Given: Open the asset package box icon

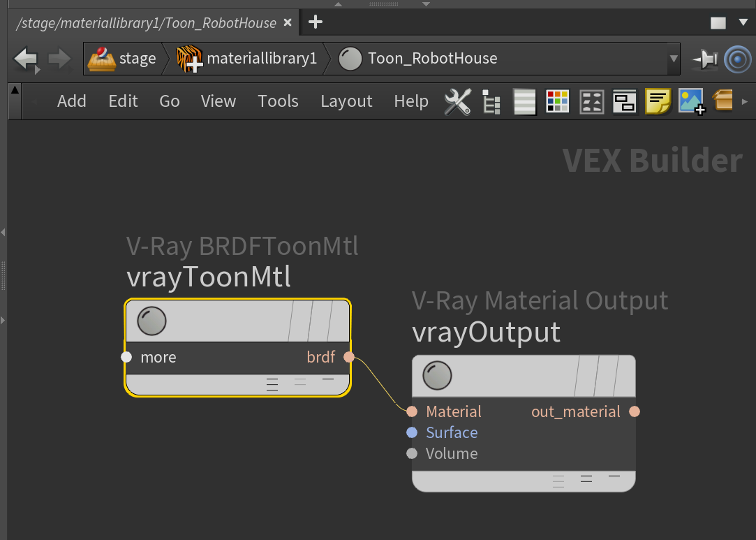Looking at the screenshot, I should click(x=723, y=101).
